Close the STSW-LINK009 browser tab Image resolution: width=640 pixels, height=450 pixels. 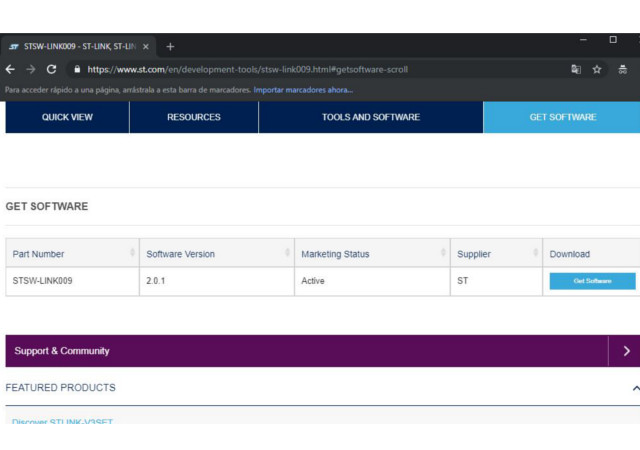pos(146,47)
